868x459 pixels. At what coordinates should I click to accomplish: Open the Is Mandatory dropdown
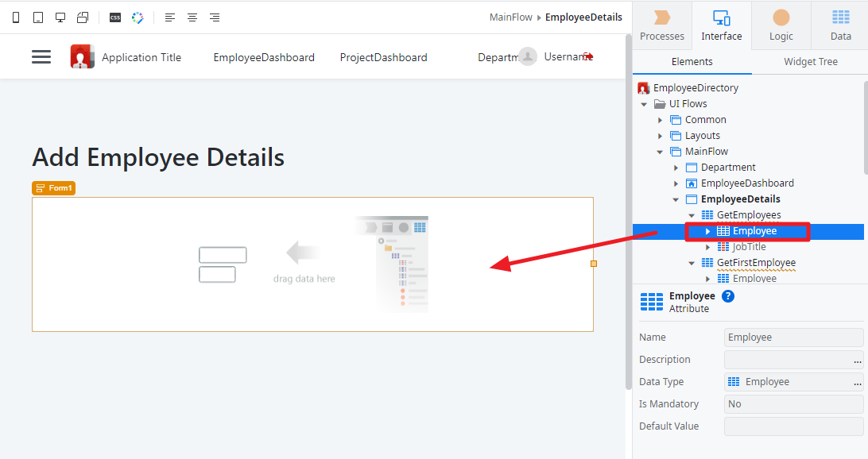click(x=794, y=404)
